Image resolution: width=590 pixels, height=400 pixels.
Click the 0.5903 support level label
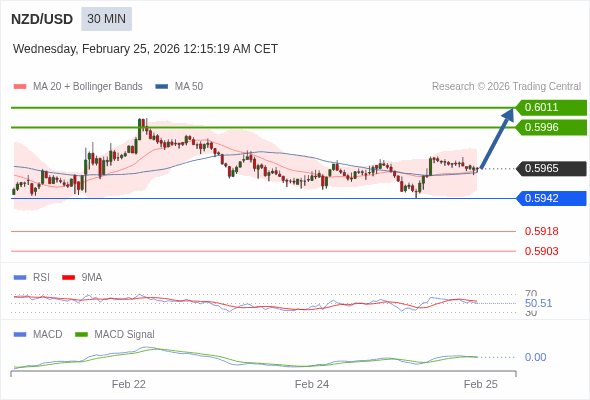541,251
